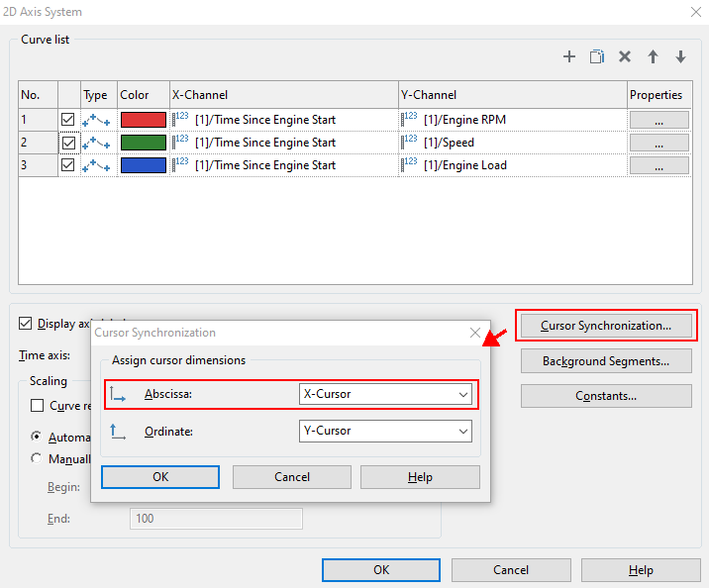Move curve down with arrow icon
The image size is (709, 588).
pos(680,57)
